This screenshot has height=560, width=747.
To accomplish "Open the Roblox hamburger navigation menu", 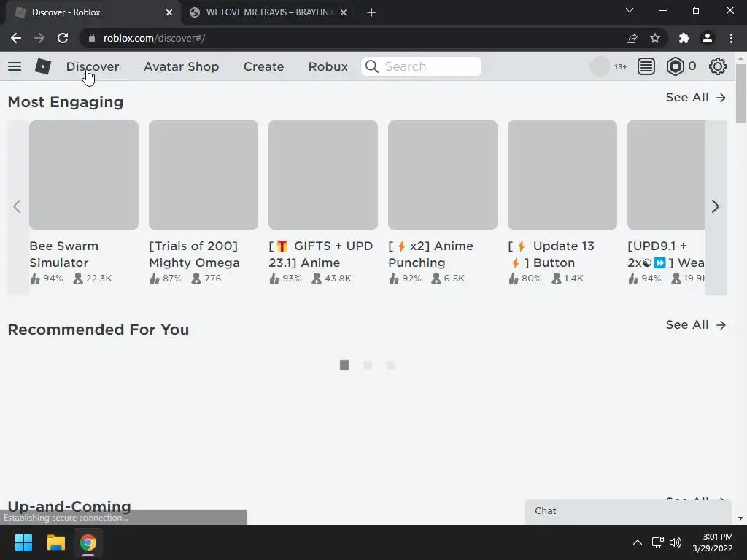I will [15, 66].
